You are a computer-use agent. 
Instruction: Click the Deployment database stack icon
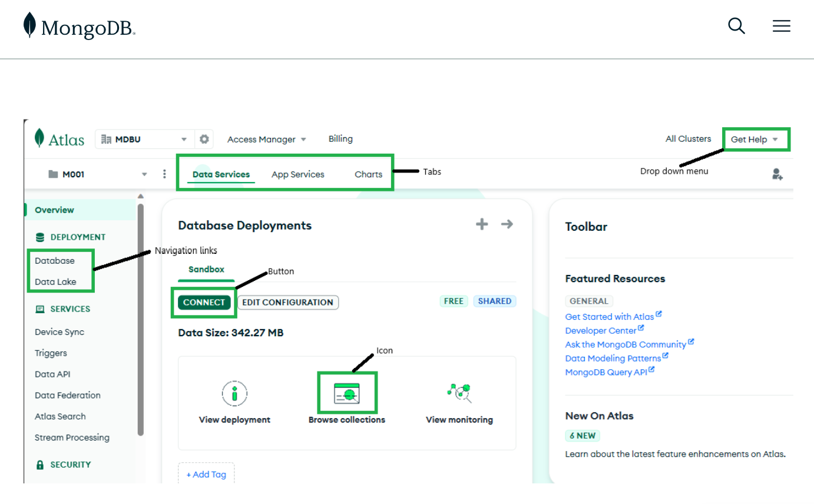[x=40, y=237]
